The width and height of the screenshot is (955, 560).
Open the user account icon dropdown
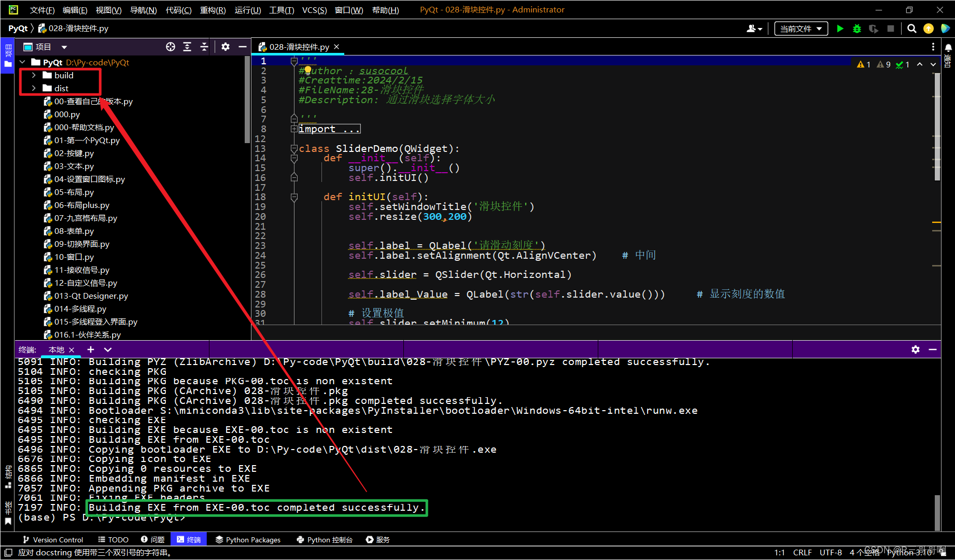point(754,29)
